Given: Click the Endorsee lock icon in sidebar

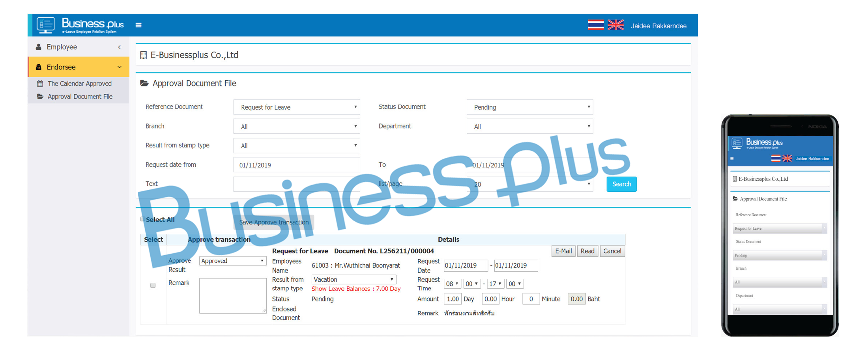Looking at the screenshot, I should (x=39, y=67).
